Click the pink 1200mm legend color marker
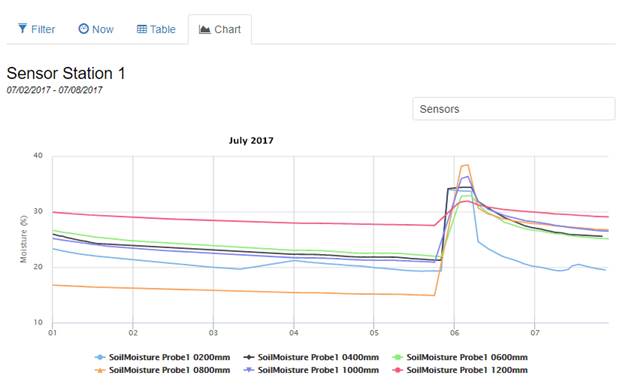 point(397,370)
